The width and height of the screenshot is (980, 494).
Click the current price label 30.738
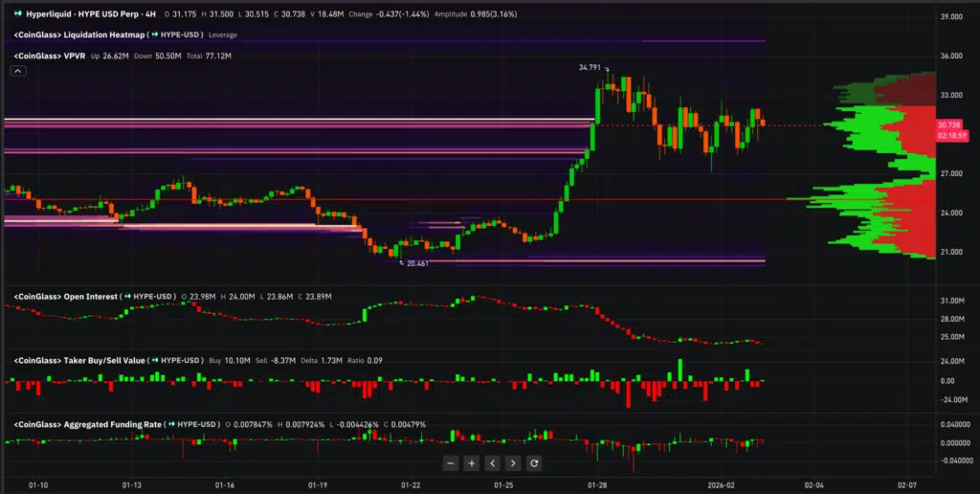pyautogui.click(x=948, y=125)
